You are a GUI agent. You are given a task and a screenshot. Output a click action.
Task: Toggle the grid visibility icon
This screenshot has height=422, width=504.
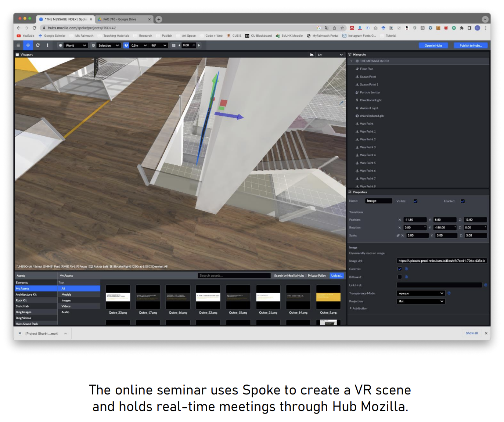pos(174,46)
